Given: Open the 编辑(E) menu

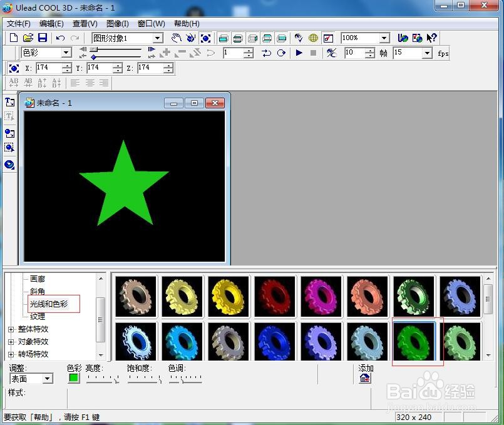Looking at the screenshot, I should 51,24.
